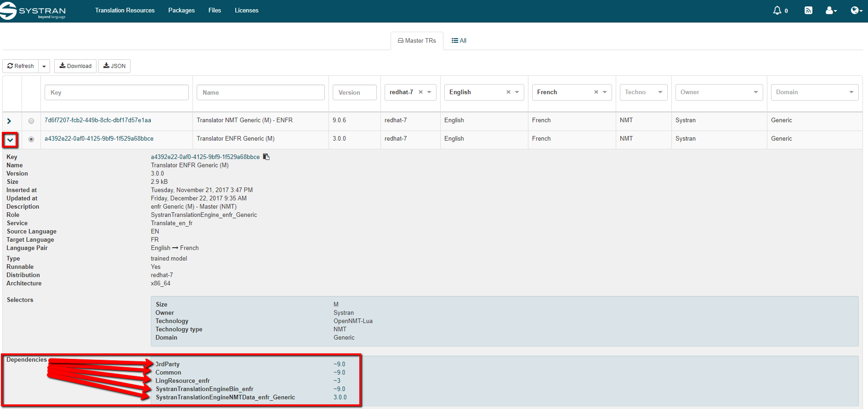Open the globe language menu icon

856,10
